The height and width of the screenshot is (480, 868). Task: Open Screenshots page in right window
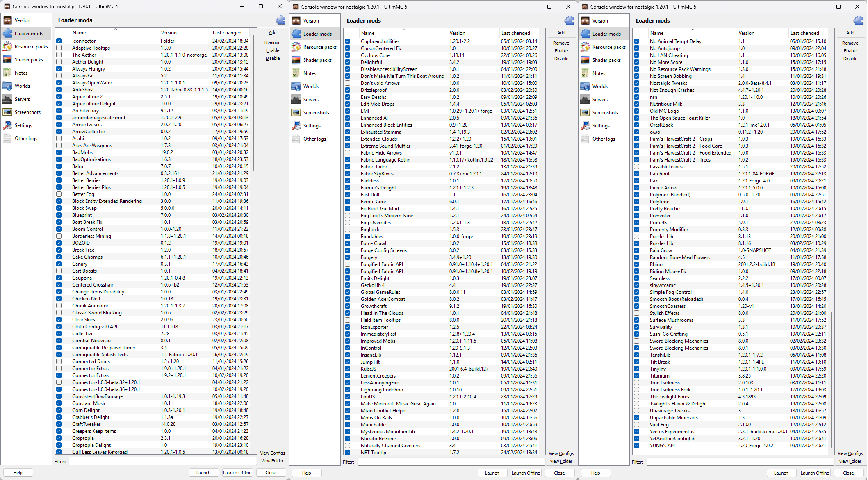(x=603, y=113)
